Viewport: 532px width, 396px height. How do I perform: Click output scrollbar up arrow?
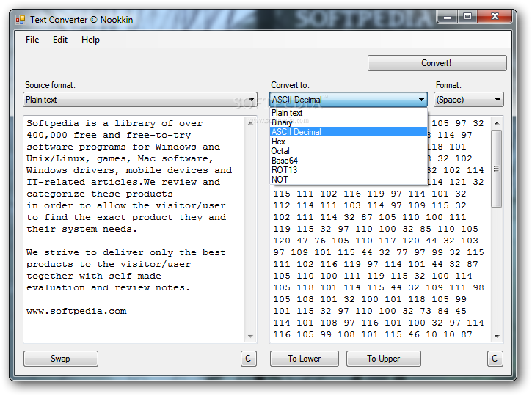point(497,123)
